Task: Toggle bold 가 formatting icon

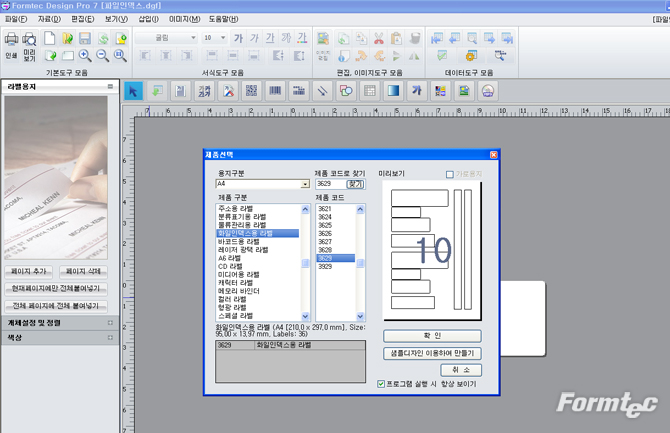Action: 238,38
